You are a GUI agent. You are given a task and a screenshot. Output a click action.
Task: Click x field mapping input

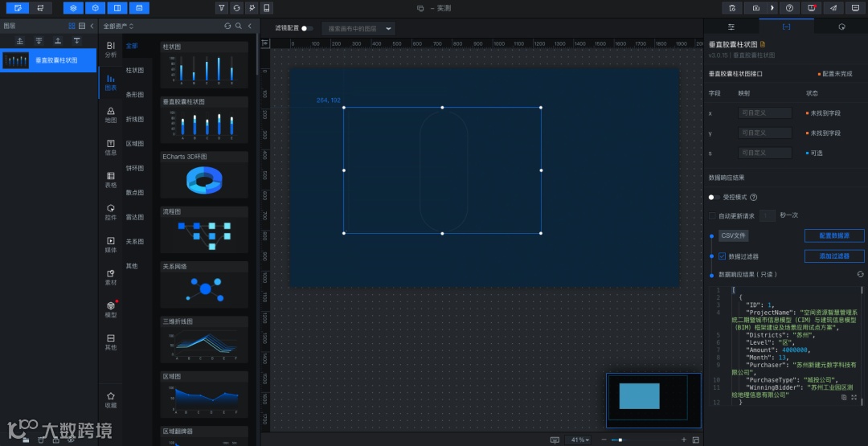765,113
